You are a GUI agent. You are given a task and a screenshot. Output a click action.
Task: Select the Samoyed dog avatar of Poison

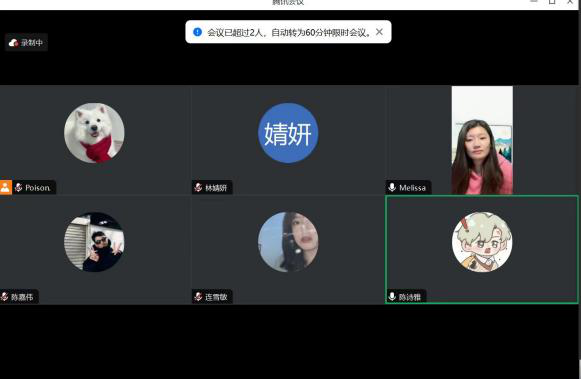(94, 133)
